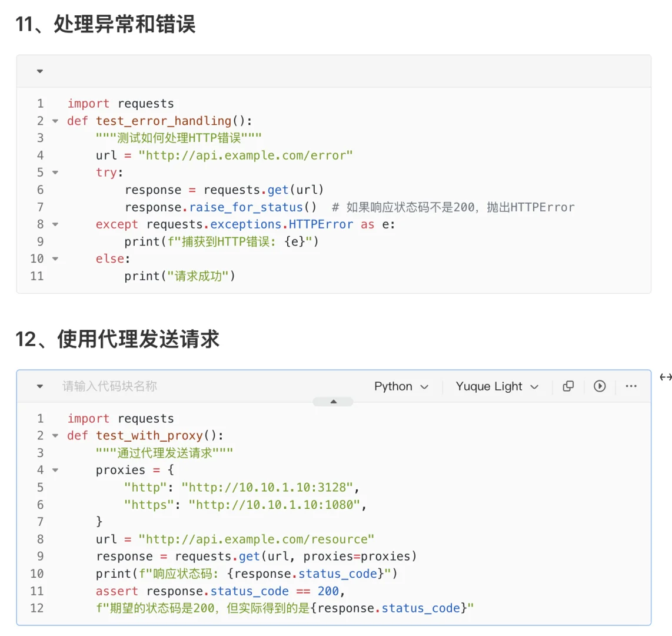The image size is (672, 636).
Task: Click the URL "http://api.example.com/error"
Action: pos(245,155)
